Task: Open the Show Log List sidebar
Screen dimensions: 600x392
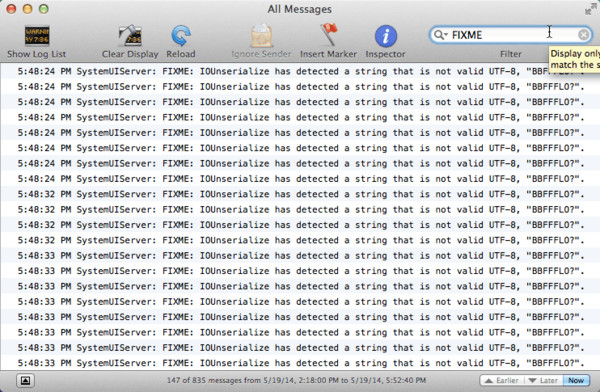Action: pyautogui.click(x=37, y=36)
